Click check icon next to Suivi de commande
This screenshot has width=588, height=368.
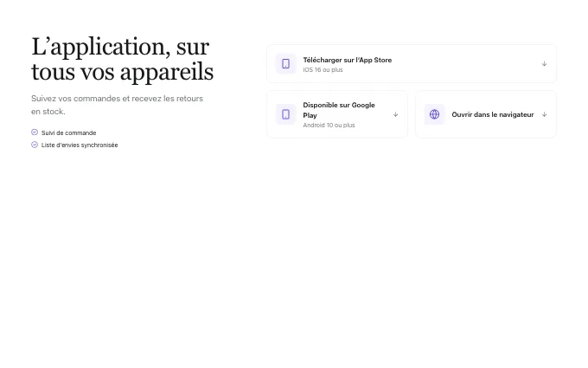pos(35,132)
